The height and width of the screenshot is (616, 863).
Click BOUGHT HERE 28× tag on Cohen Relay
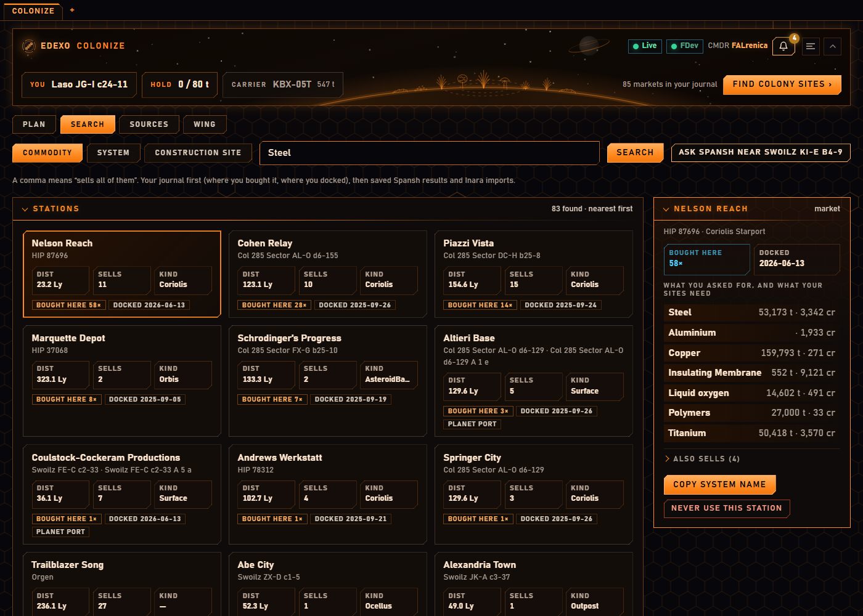coord(274,305)
